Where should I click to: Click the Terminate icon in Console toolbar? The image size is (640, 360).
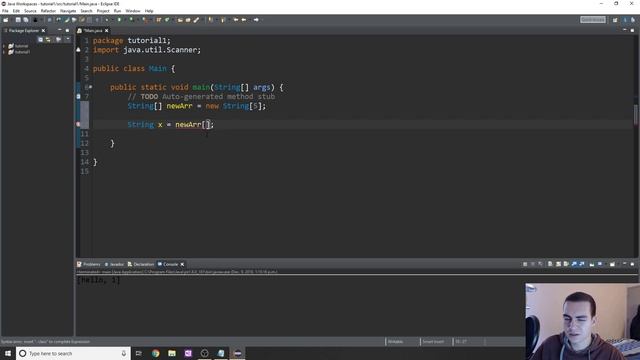(x=525, y=264)
